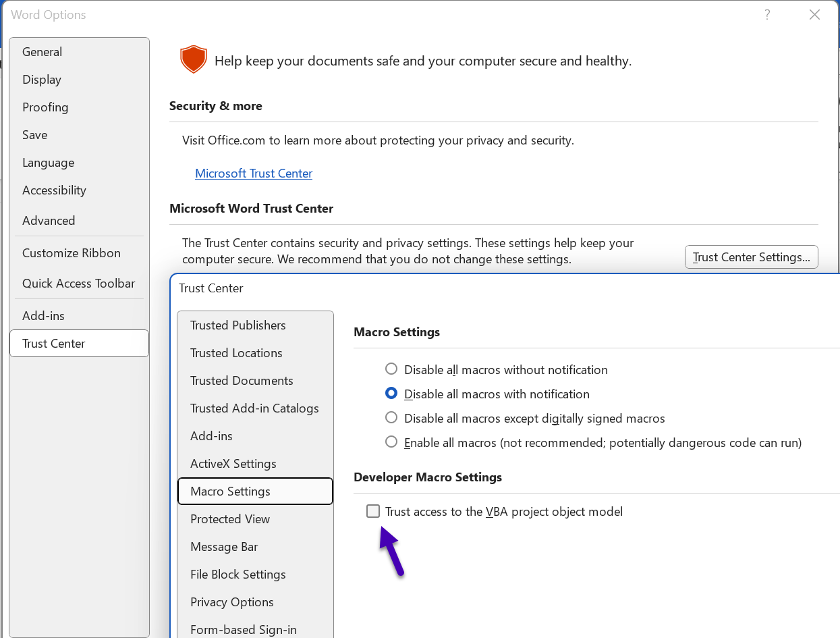Open Trusted Publishers section
The image size is (840, 638).
coord(256,325)
